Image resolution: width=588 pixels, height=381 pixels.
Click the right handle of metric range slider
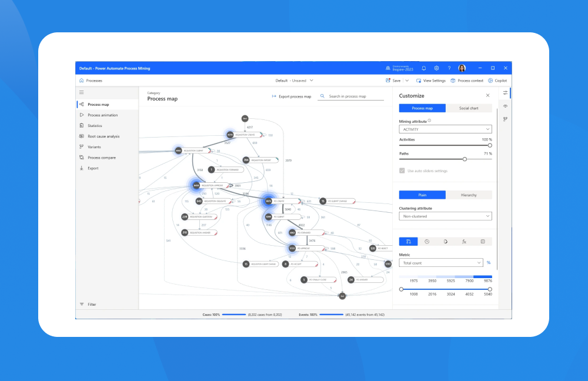pyautogui.click(x=490, y=289)
